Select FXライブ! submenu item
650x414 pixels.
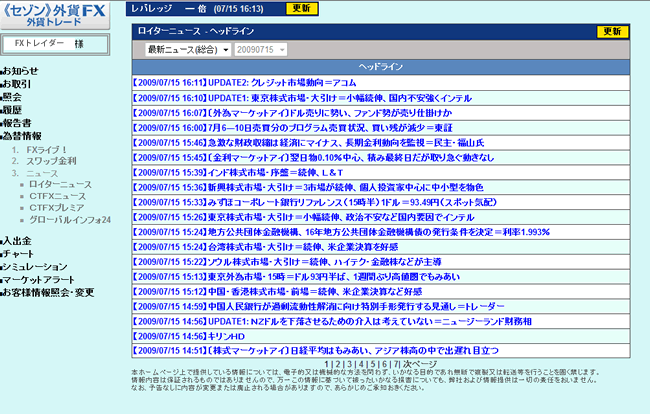[x=46, y=150]
